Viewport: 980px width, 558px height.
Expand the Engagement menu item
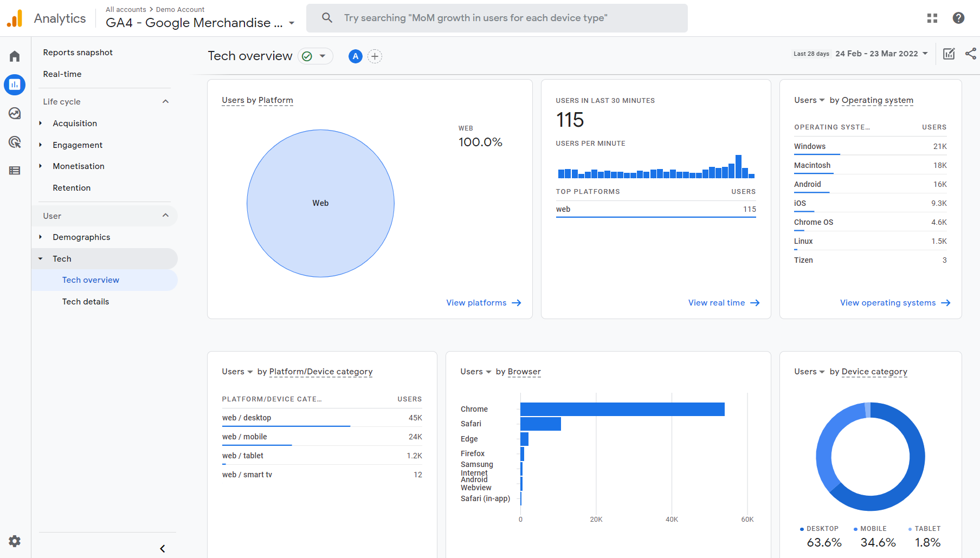point(40,145)
